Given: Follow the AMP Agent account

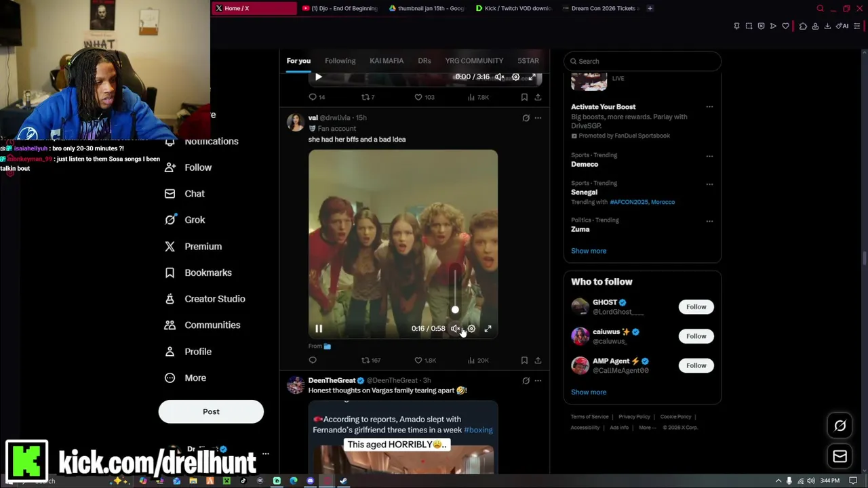Looking at the screenshot, I should [x=696, y=365].
